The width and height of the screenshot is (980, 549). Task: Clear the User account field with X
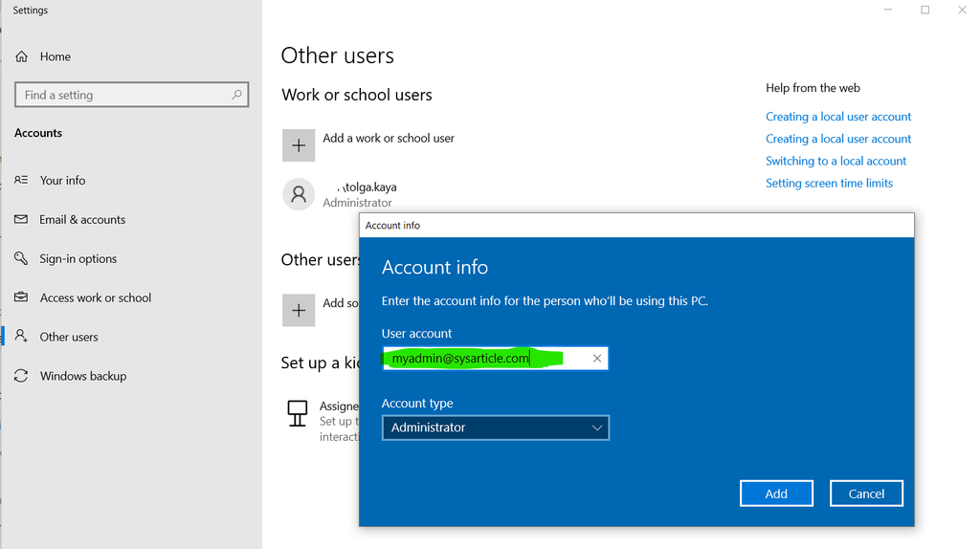click(x=597, y=358)
